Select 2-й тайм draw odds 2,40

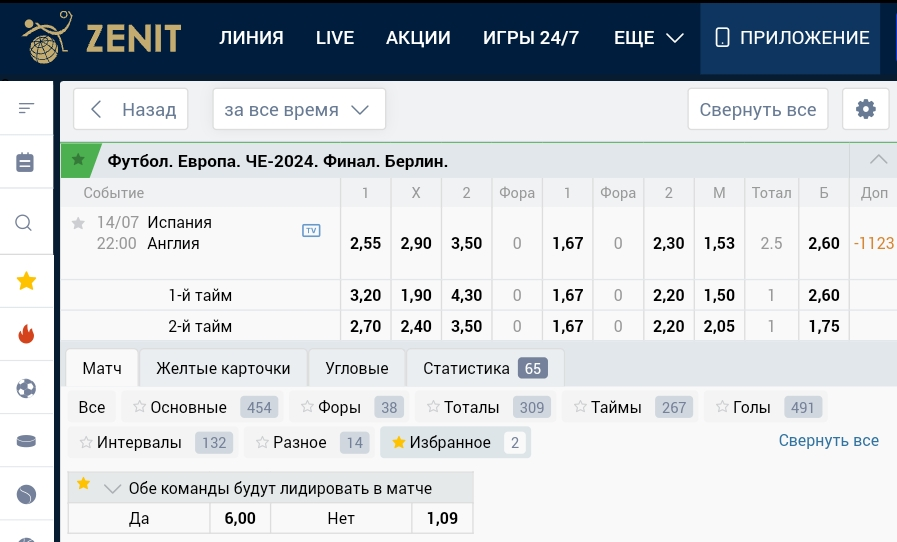click(x=416, y=326)
